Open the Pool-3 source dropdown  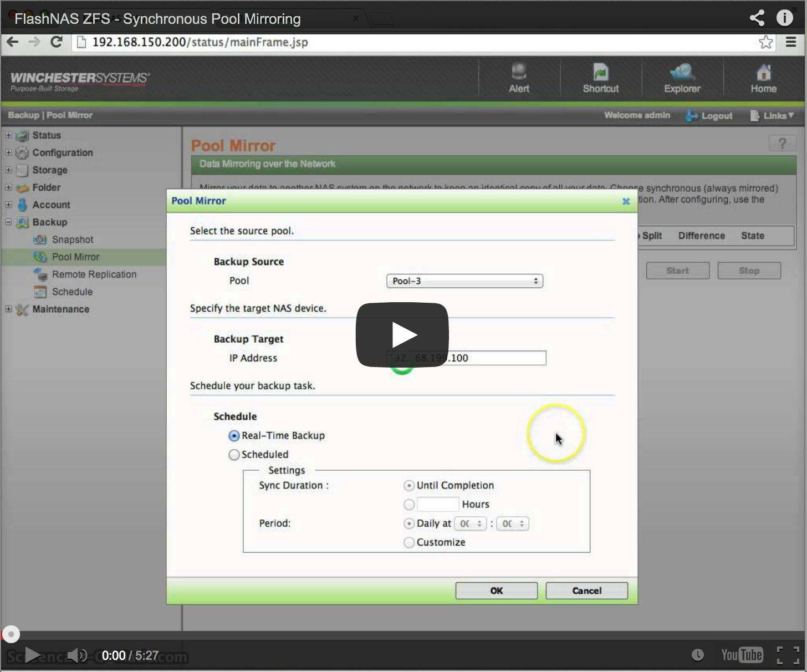pyautogui.click(x=464, y=281)
